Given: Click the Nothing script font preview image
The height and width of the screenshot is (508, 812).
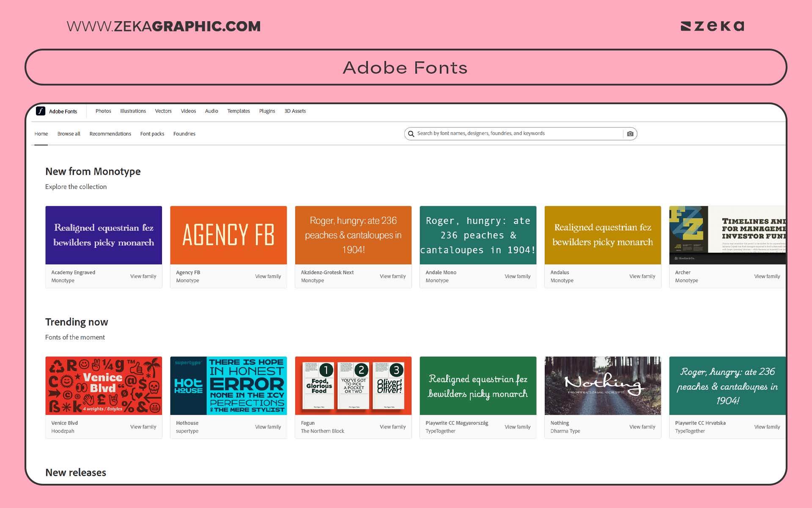Looking at the screenshot, I should (603, 385).
